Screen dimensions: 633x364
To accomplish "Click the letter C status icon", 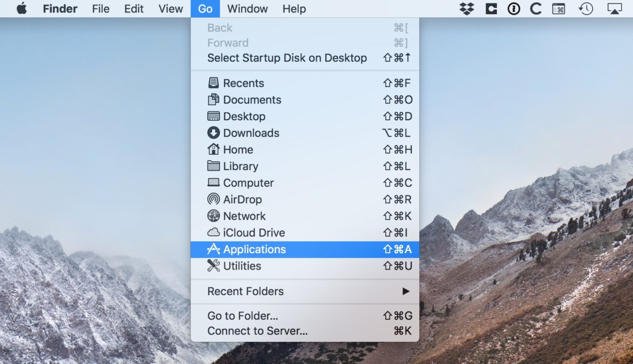I will [x=536, y=8].
